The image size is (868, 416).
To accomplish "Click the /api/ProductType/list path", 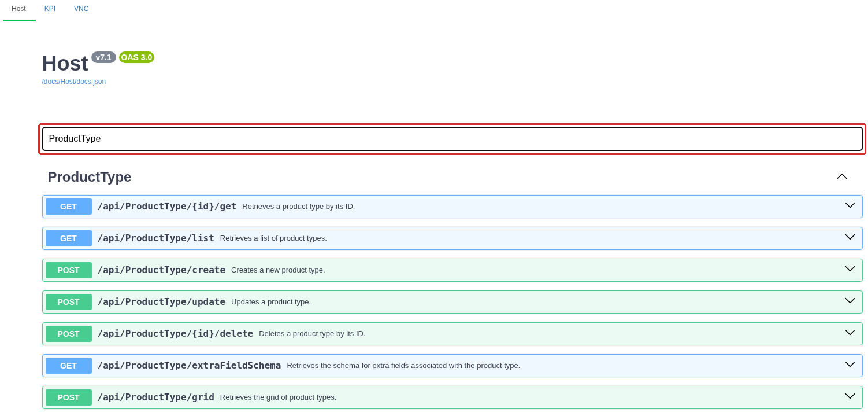I will click(156, 238).
